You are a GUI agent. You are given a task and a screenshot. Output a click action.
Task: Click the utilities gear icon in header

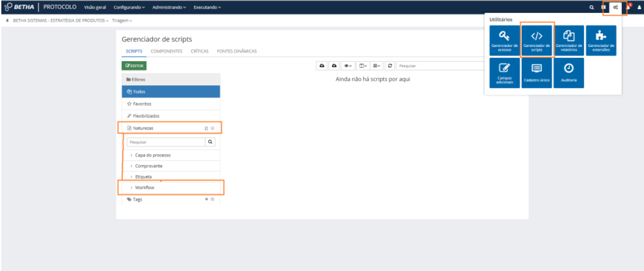point(615,7)
